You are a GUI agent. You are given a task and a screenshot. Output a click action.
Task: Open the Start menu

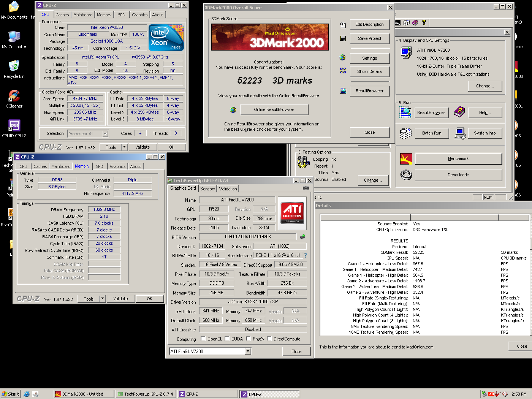tap(10, 394)
